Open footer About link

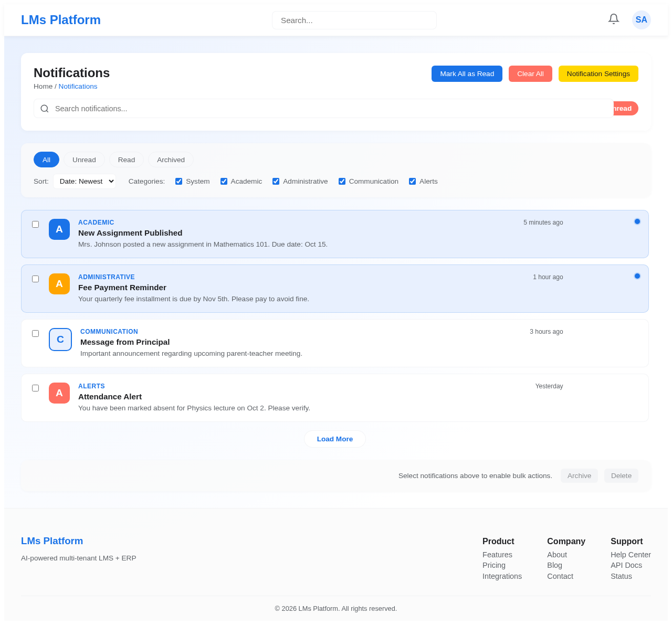[x=557, y=555]
